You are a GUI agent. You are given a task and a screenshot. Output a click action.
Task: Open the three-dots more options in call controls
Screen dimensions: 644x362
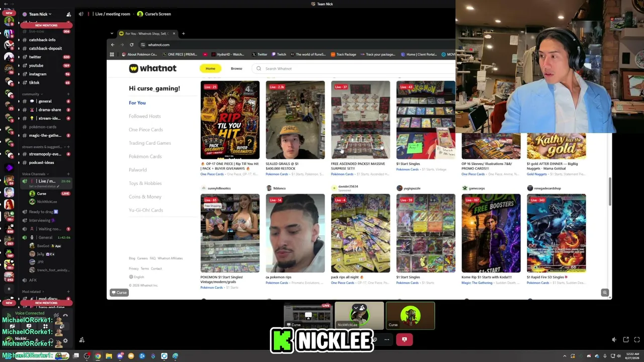coord(386,339)
